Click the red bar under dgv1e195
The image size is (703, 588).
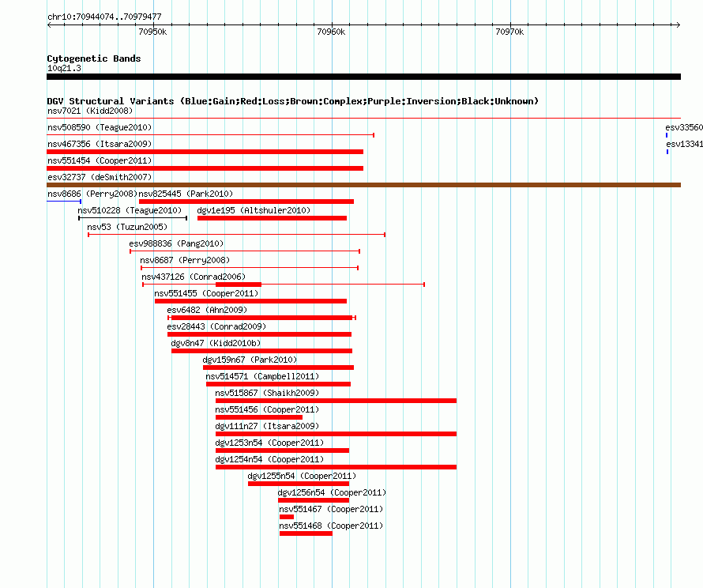(273, 218)
